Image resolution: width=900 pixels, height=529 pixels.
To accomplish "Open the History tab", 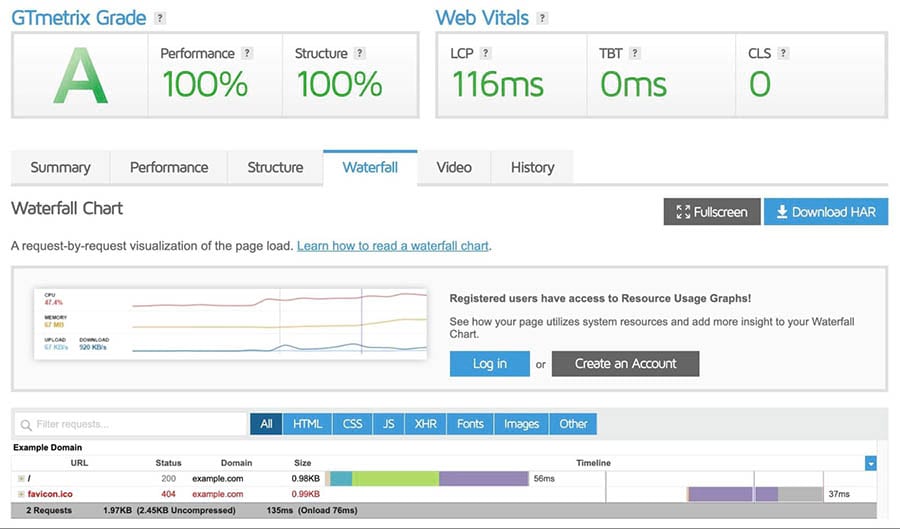I will click(x=532, y=167).
